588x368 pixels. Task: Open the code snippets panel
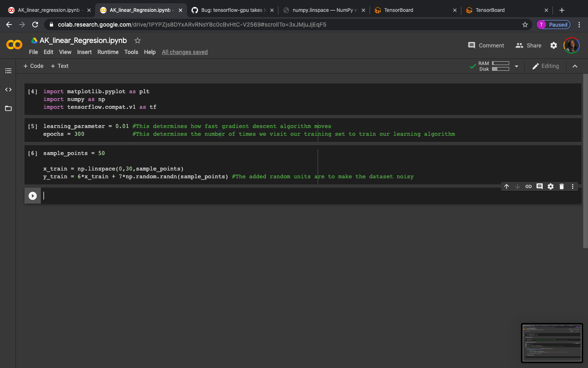(8, 90)
